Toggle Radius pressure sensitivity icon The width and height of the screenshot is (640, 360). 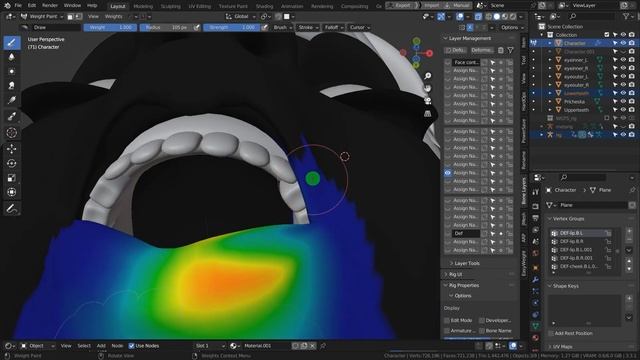[x=197, y=27]
